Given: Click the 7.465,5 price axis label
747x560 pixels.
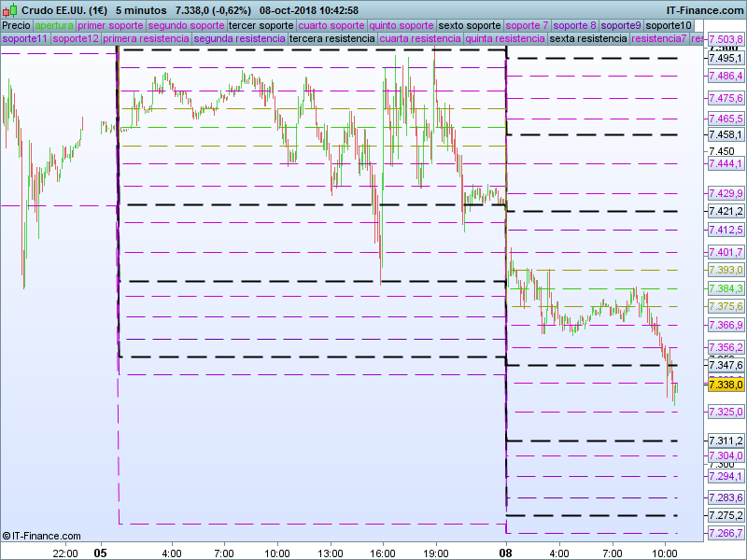Looking at the screenshot, I should click(x=726, y=119).
